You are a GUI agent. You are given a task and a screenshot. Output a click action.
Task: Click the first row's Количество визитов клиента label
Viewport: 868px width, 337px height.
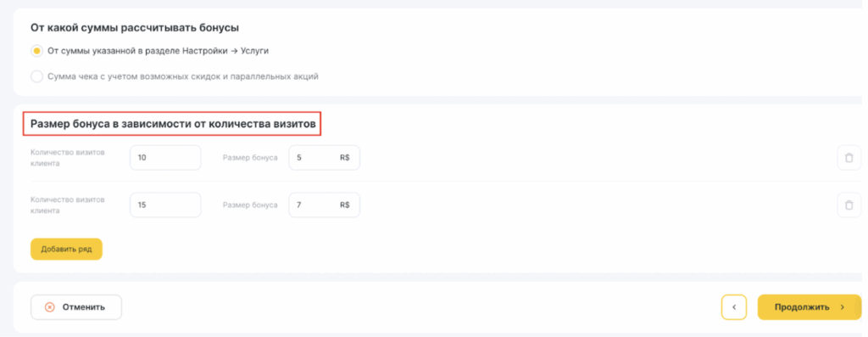click(x=68, y=157)
